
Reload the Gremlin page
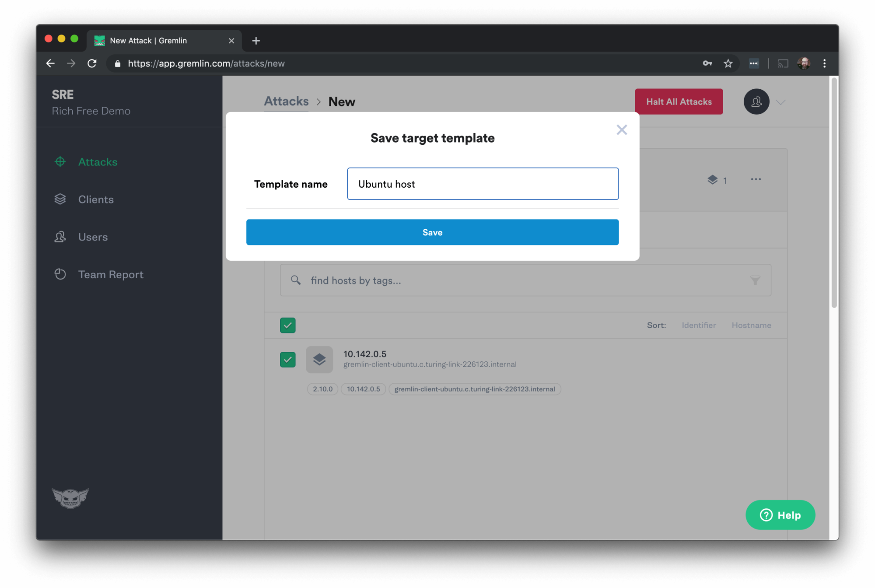92,63
